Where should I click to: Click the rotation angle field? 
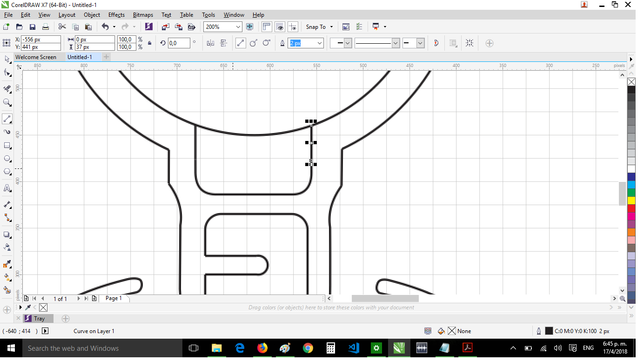tap(179, 43)
